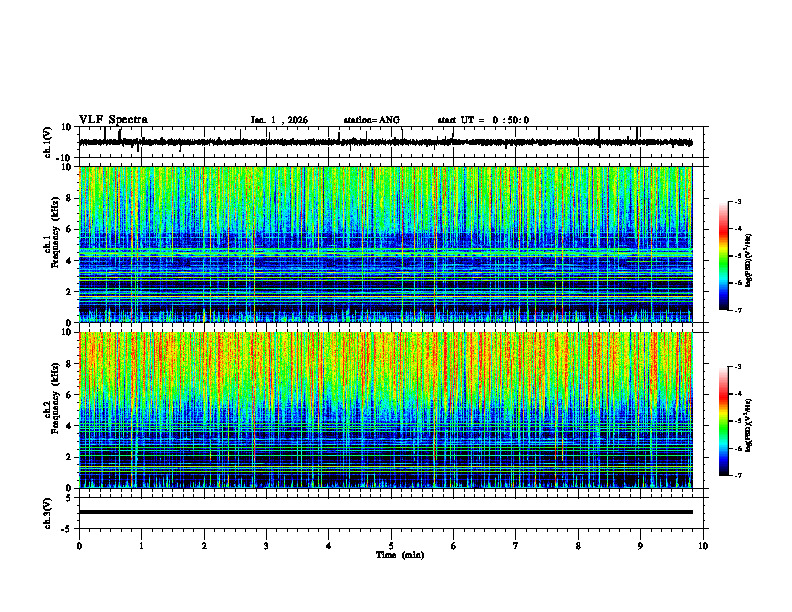Click the ch.1(V) waveform trace panel

click(x=393, y=142)
